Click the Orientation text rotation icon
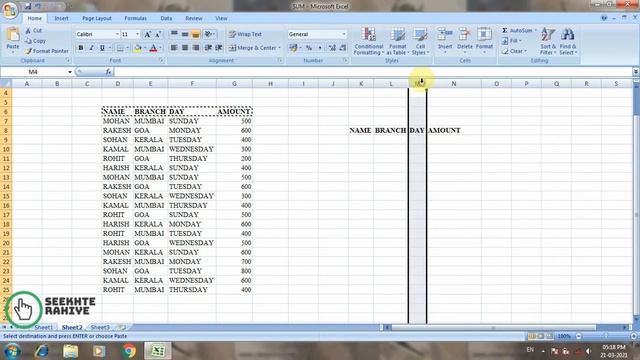The height and width of the screenshot is (360, 640). tap(209, 34)
